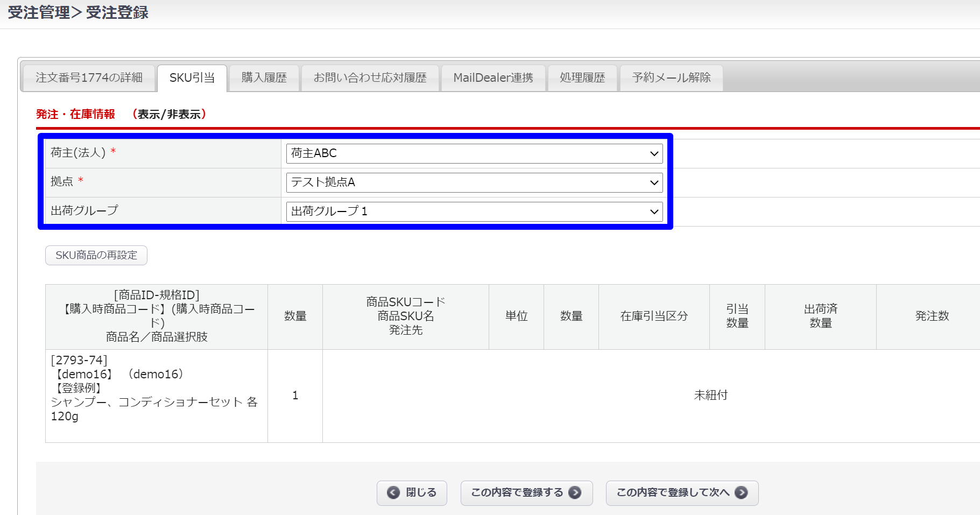Screen dimensions: 980x515
Task: Open the 購入履歴 tab
Action: [x=264, y=78]
